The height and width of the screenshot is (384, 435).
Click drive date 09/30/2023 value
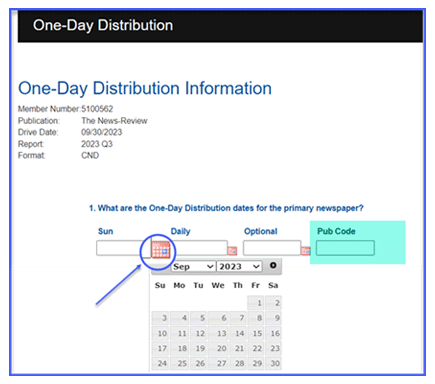pos(102,132)
